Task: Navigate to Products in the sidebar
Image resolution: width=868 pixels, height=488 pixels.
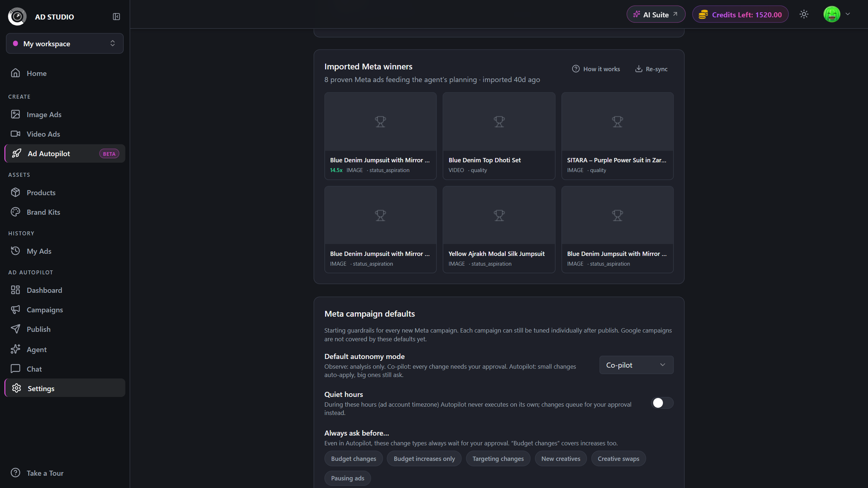Action: click(65, 192)
